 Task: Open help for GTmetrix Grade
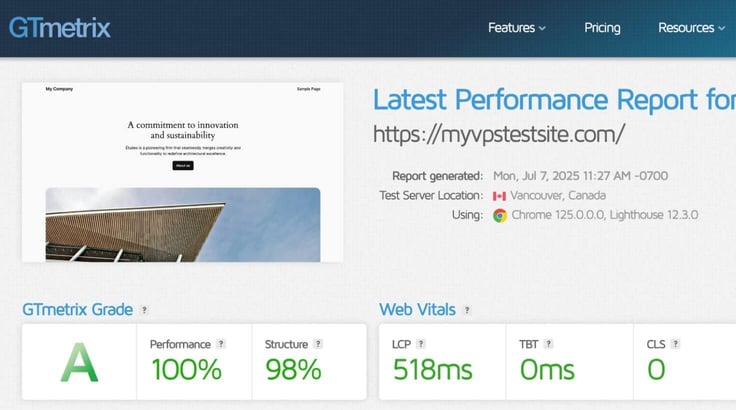point(145,310)
